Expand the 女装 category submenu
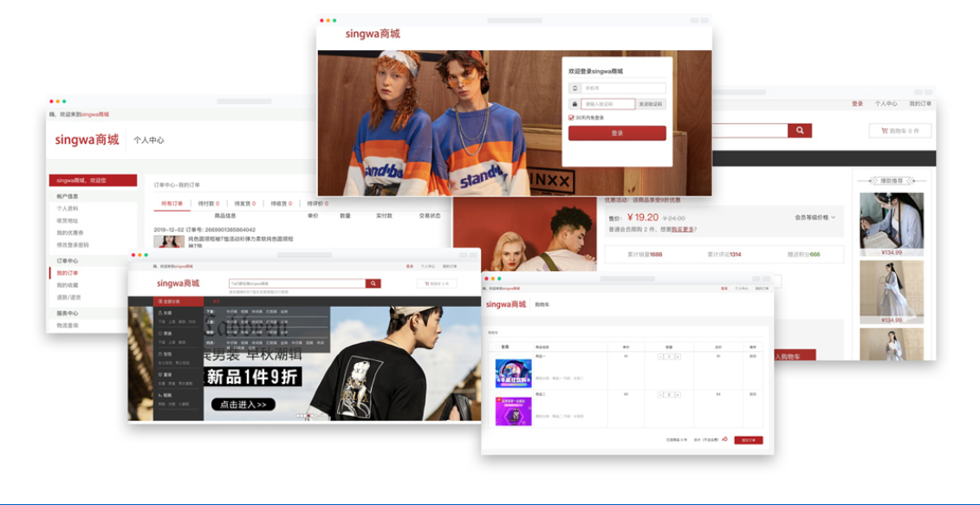 (x=166, y=314)
